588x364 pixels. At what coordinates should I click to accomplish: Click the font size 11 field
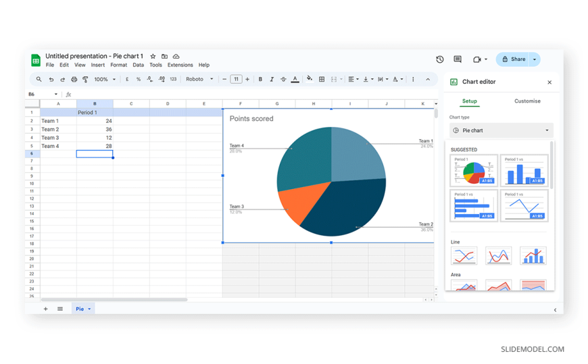click(236, 80)
